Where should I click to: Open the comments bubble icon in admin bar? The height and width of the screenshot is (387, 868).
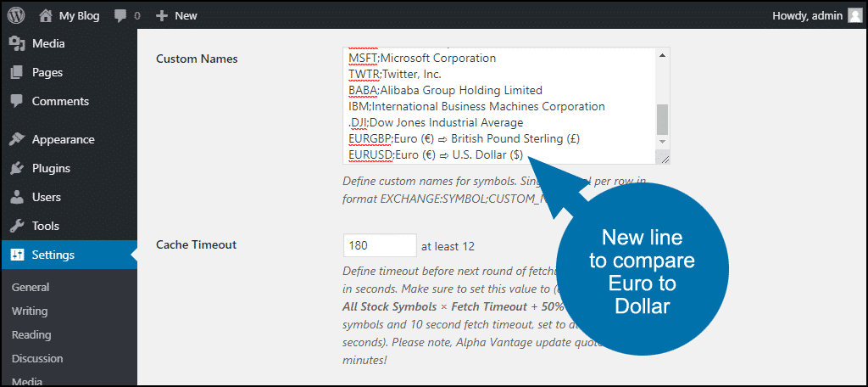click(120, 16)
